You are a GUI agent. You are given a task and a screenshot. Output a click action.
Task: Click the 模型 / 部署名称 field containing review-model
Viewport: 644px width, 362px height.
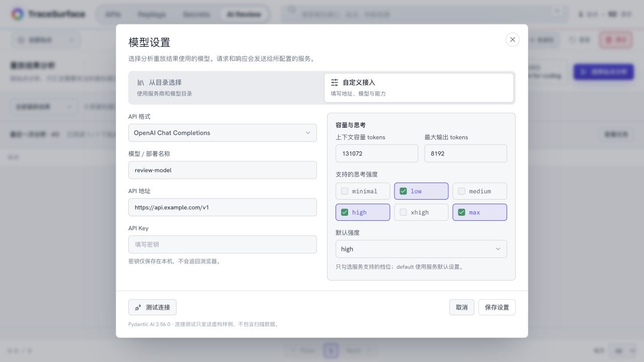(222, 170)
